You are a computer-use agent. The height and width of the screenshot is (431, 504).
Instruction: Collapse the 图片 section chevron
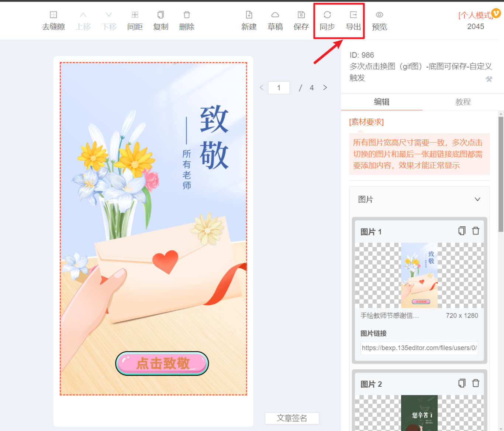pyautogui.click(x=477, y=199)
